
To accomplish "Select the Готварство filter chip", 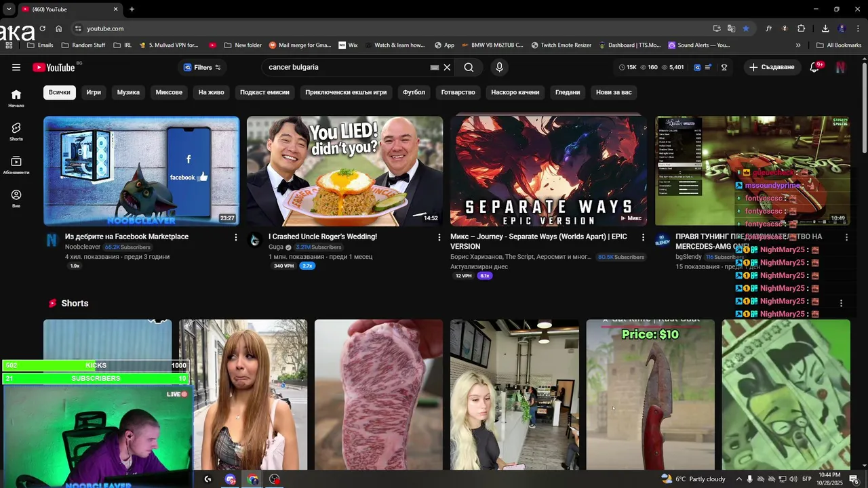I will (x=458, y=92).
